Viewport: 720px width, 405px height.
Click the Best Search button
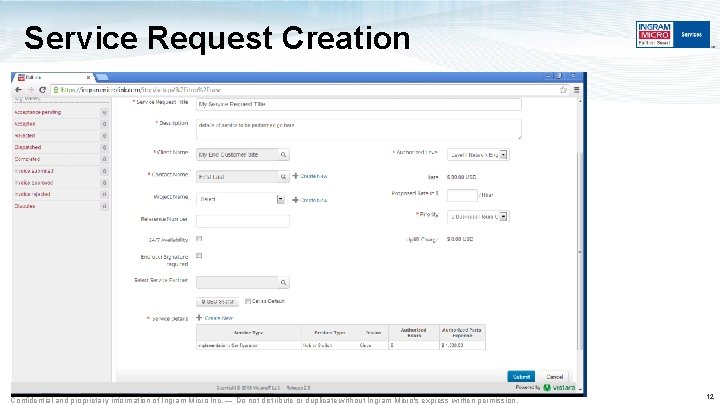point(218,302)
